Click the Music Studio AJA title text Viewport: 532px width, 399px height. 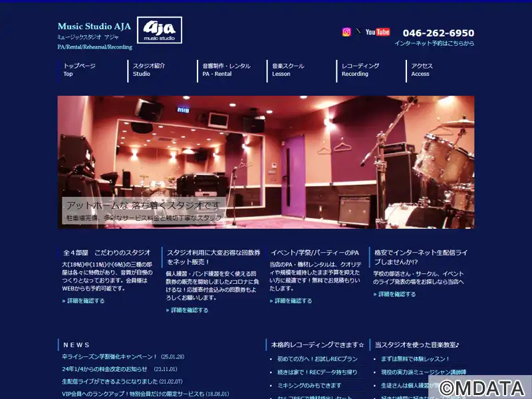[94, 26]
